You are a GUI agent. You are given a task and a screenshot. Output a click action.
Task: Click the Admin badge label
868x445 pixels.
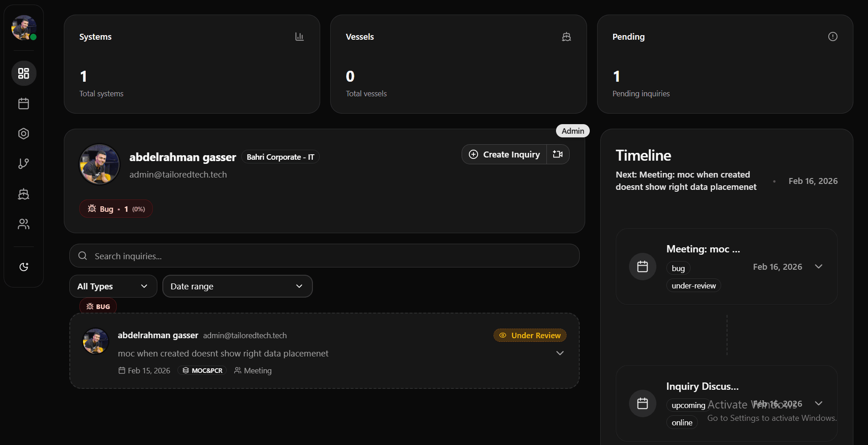pos(572,131)
